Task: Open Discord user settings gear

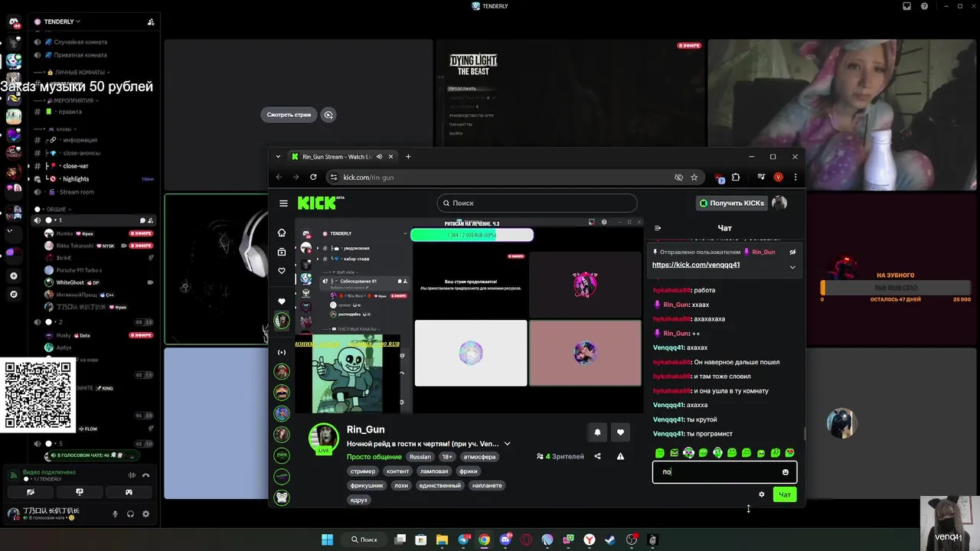Action: click(146, 514)
